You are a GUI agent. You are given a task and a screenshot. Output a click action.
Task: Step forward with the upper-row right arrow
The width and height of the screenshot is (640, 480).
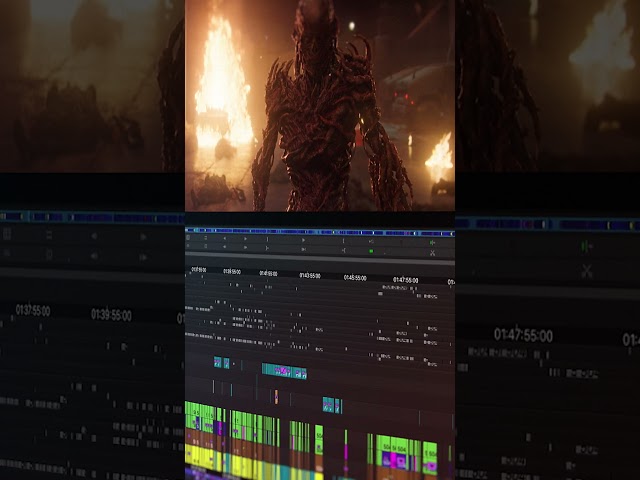(245, 239)
